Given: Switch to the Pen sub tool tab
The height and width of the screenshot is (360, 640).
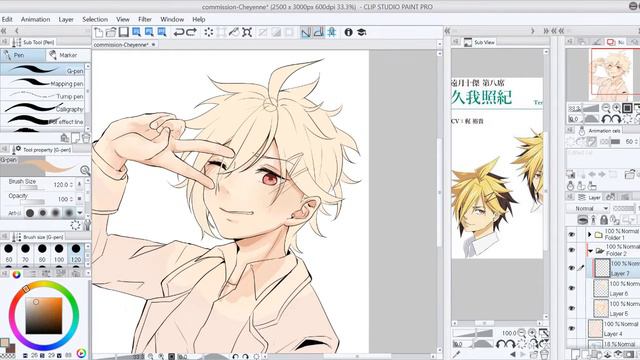Looking at the screenshot, I should [23, 55].
